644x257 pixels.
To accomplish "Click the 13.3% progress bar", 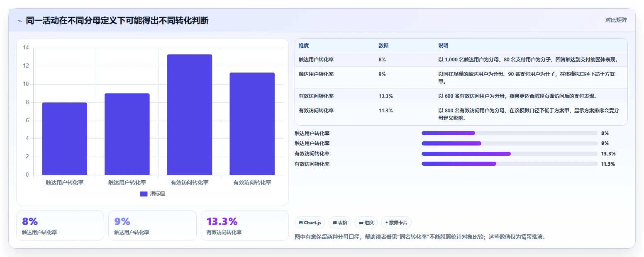I will click(510, 154).
